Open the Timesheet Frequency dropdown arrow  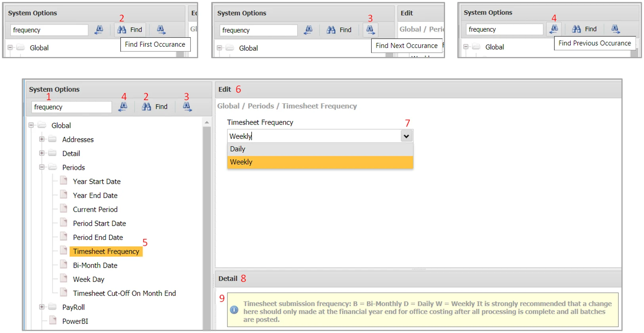pyautogui.click(x=406, y=136)
